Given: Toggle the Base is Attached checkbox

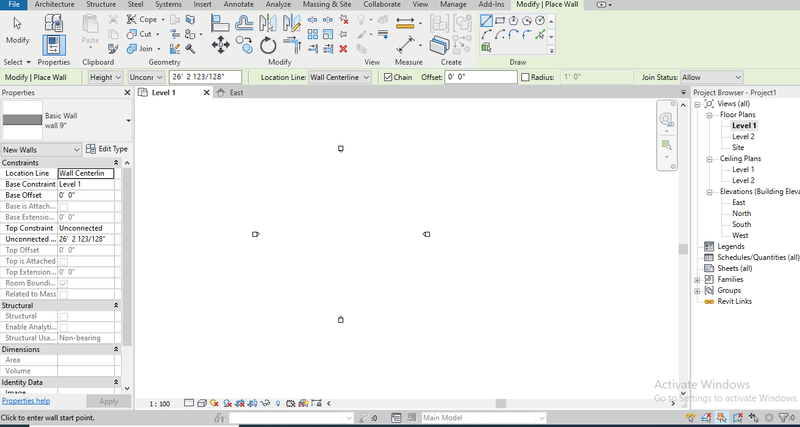Looking at the screenshot, I should tap(64, 207).
